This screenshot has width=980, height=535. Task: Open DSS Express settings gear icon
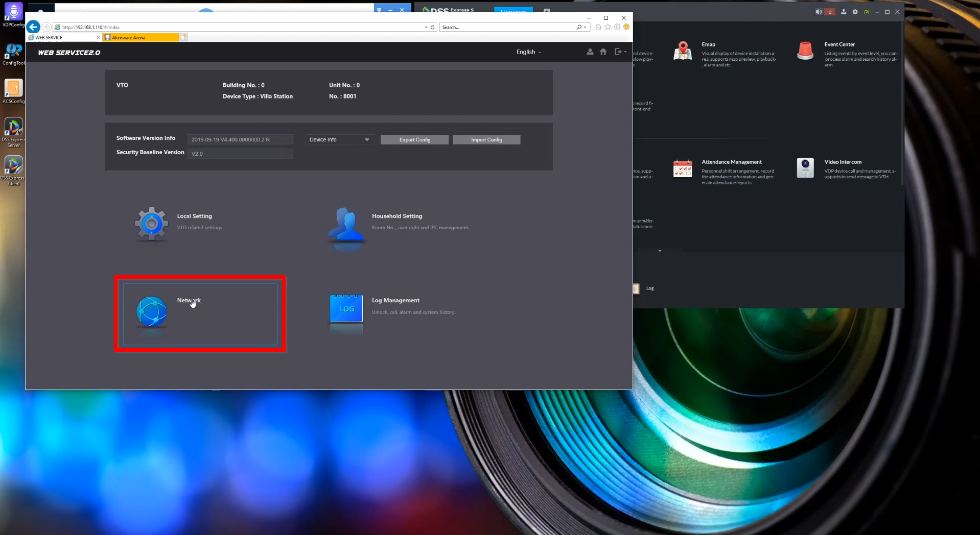855,12
